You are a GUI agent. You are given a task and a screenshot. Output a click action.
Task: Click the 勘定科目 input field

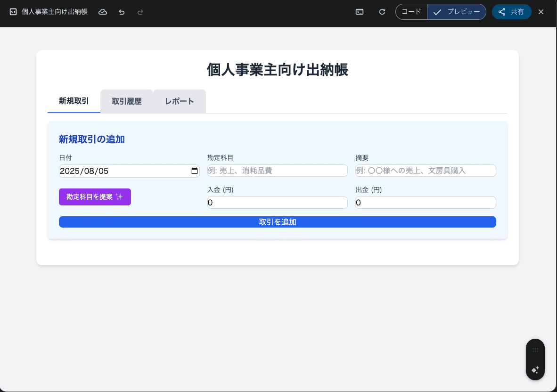[x=278, y=171]
